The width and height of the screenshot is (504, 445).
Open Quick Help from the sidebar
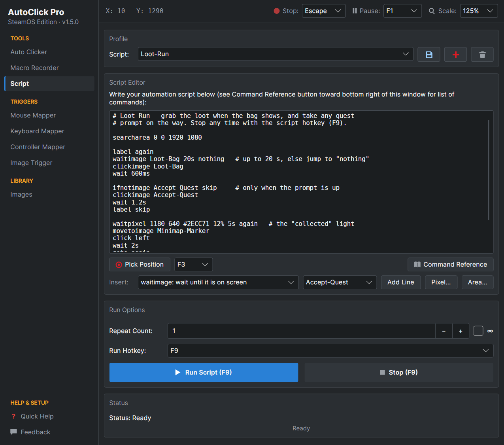click(x=37, y=416)
